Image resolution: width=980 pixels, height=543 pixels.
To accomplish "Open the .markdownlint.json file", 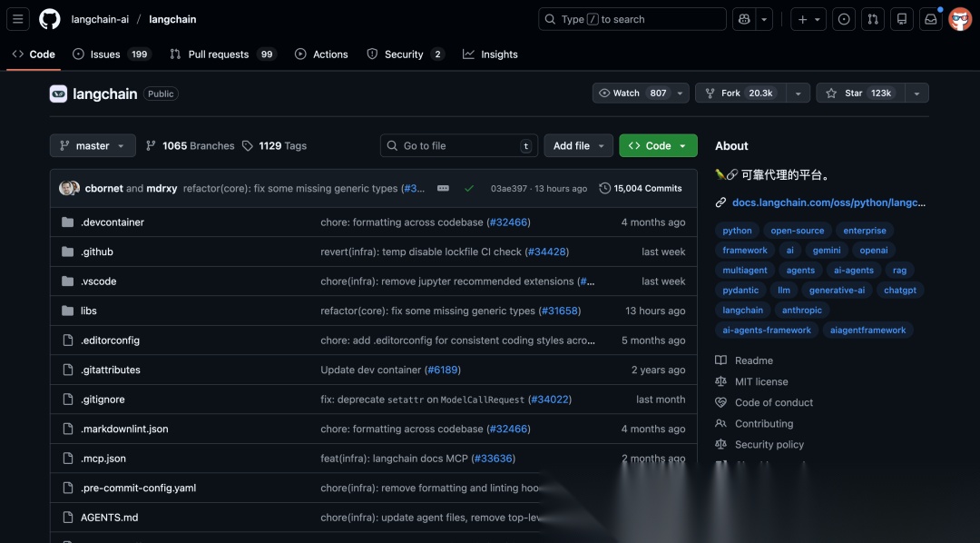I will tap(124, 429).
